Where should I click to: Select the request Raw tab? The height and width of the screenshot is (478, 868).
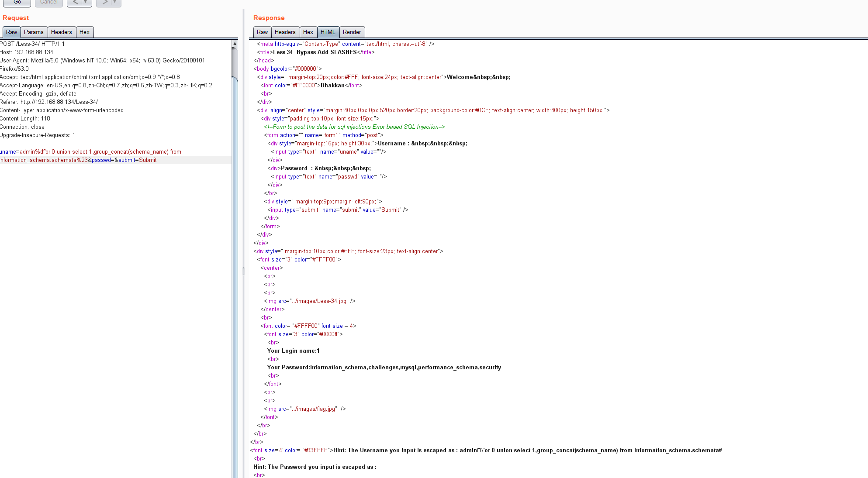11,32
